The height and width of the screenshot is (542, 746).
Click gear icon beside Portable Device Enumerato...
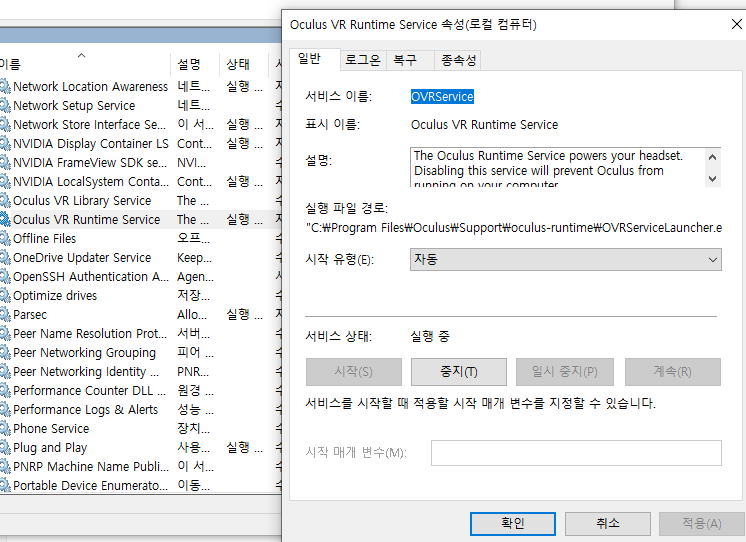(5, 485)
